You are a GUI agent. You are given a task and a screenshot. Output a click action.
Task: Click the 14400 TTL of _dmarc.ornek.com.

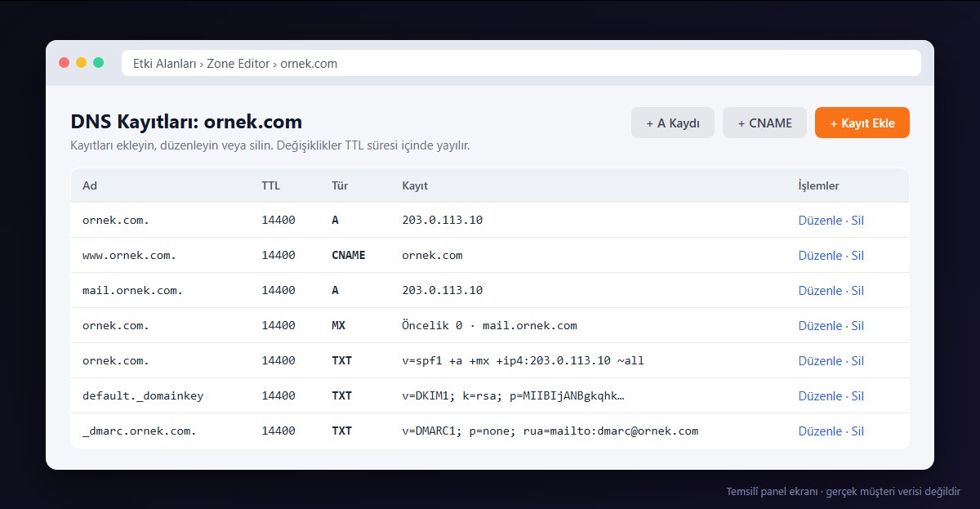pyautogui.click(x=278, y=431)
